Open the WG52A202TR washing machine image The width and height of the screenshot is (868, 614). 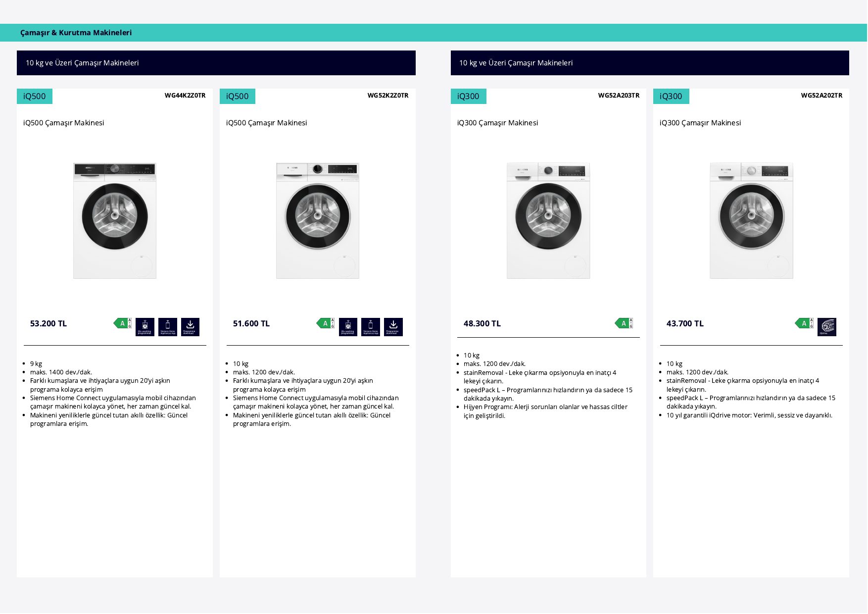tap(751, 221)
